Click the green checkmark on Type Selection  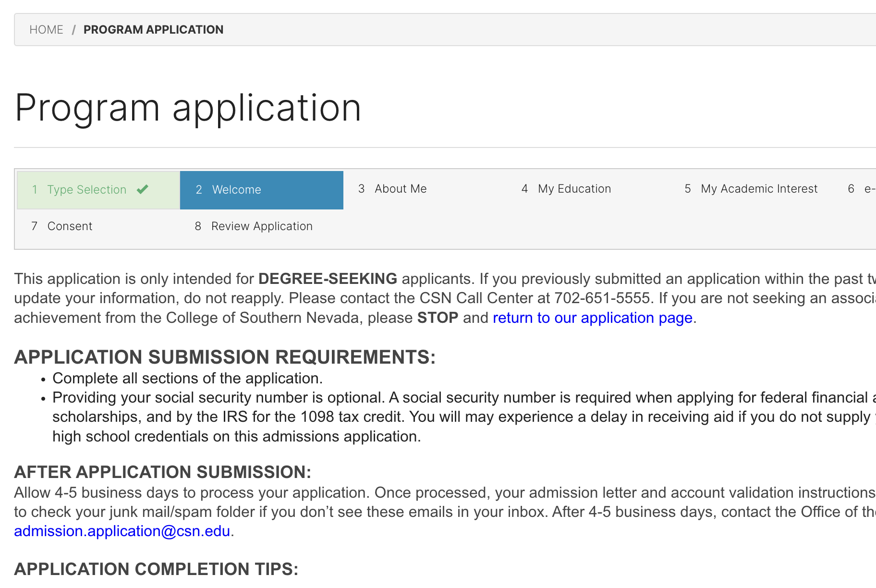(x=142, y=189)
